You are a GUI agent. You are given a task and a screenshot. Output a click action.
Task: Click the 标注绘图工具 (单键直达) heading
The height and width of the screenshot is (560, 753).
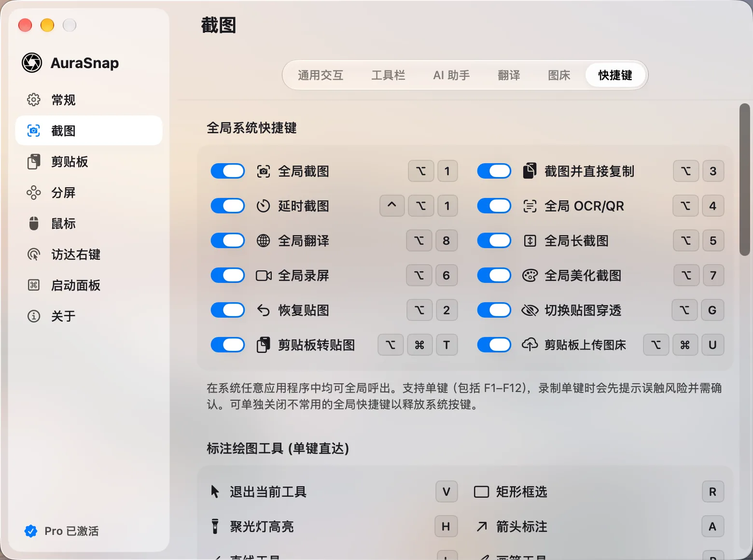[x=278, y=448]
